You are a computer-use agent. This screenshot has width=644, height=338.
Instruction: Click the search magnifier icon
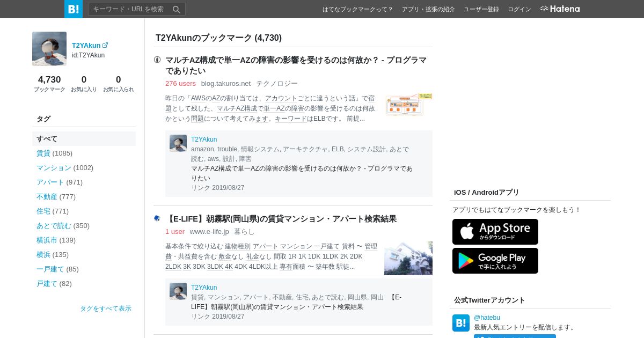point(177,9)
